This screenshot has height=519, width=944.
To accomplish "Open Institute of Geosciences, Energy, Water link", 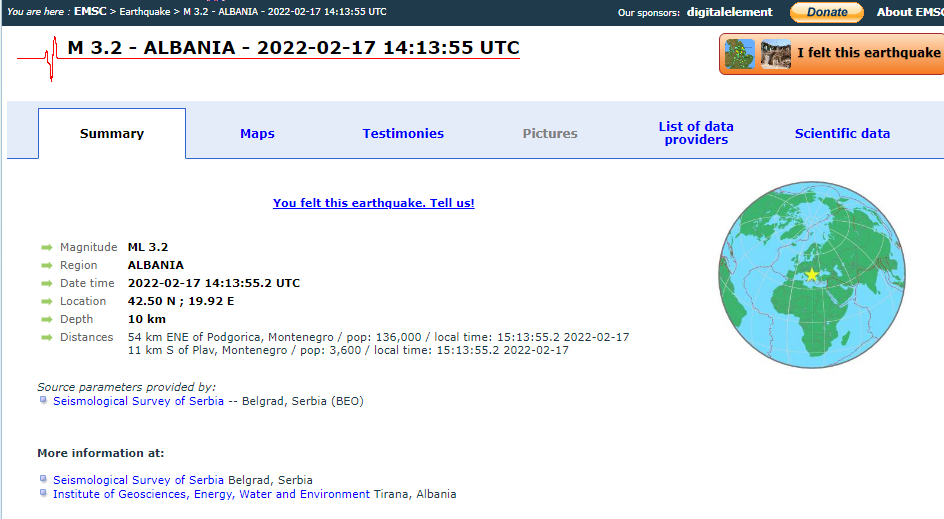I will (211, 494).
